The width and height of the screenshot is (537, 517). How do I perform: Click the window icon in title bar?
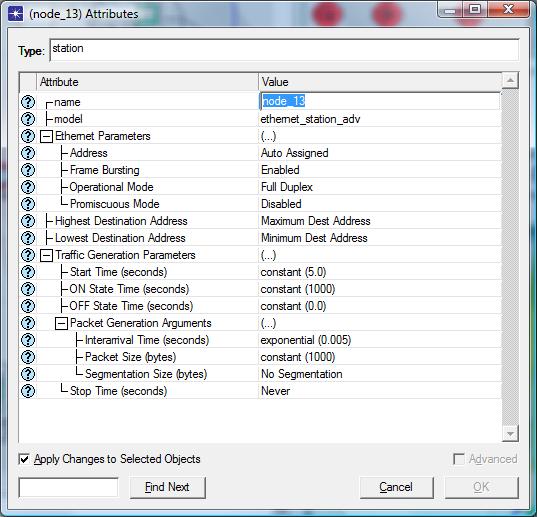15,14
